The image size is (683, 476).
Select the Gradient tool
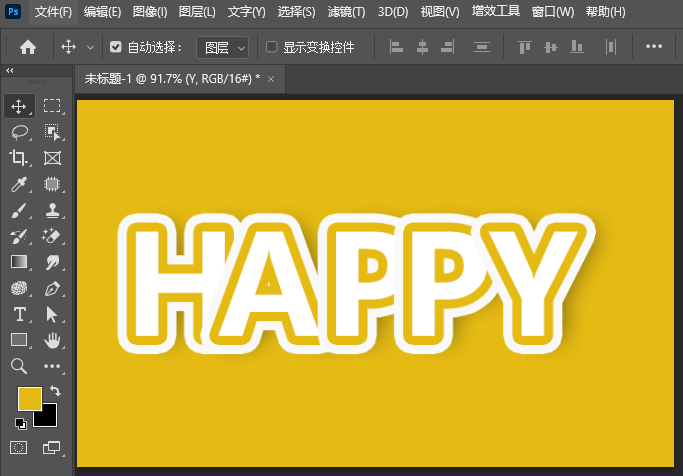[x=19, y=262]
